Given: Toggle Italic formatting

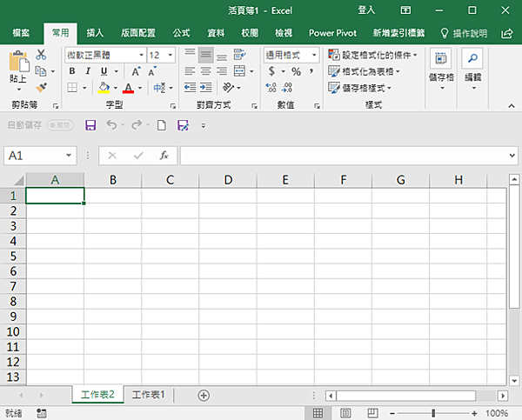Looking at the screenshot, I should (88, 71).
